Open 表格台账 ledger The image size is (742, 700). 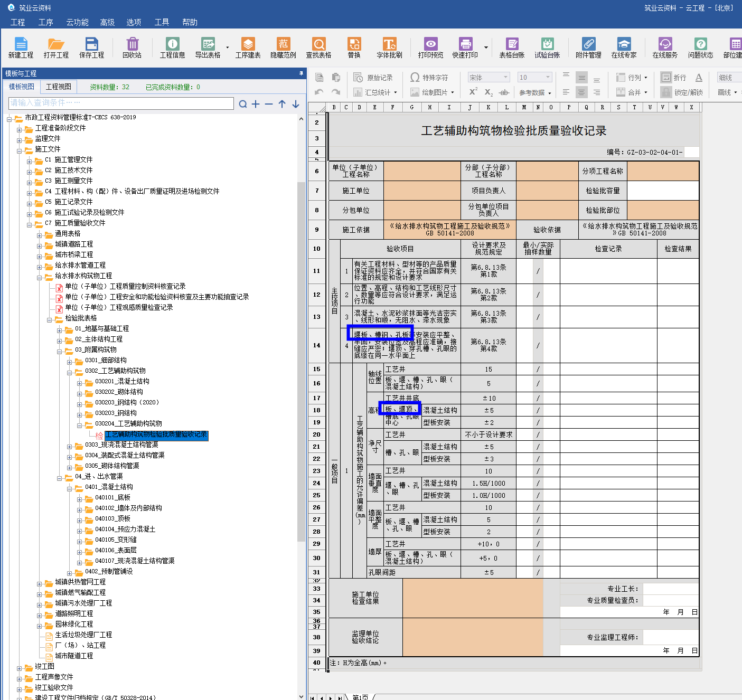click(512, 48)
